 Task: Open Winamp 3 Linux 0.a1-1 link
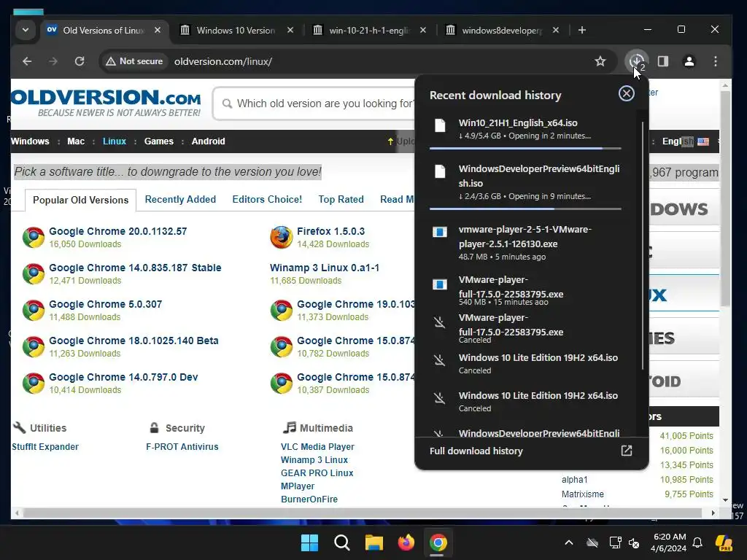click(325, 268)
